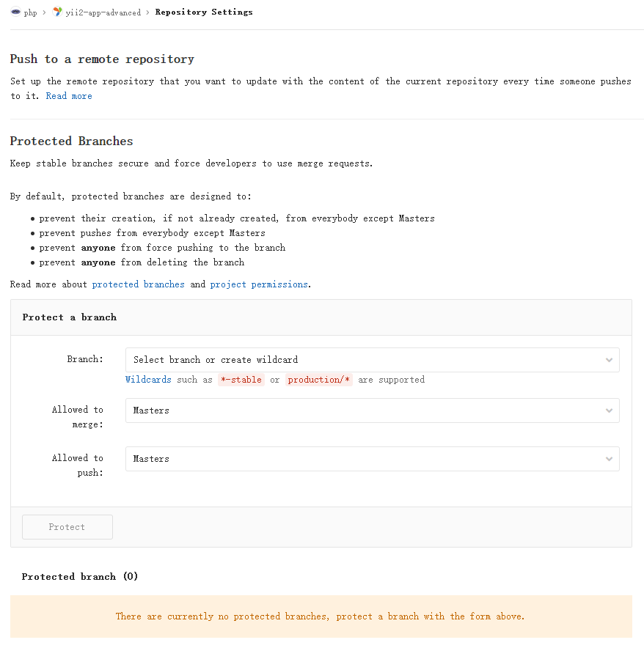Open the project permissions link
Screen dimensions: 644x648
259,284
